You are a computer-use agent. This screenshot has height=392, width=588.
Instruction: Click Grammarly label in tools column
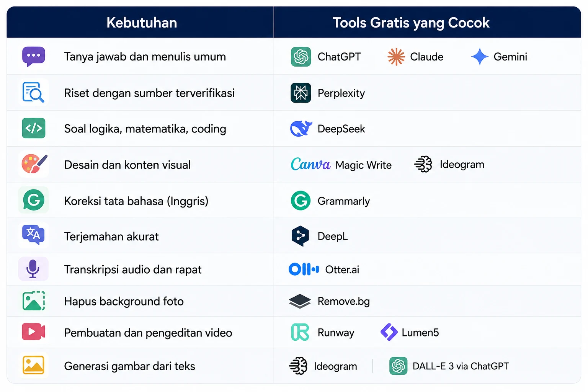tap(344, 201)
